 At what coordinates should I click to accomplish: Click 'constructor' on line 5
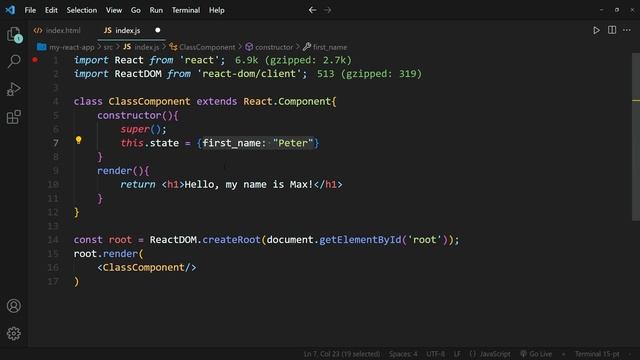[x=129, y=116]
